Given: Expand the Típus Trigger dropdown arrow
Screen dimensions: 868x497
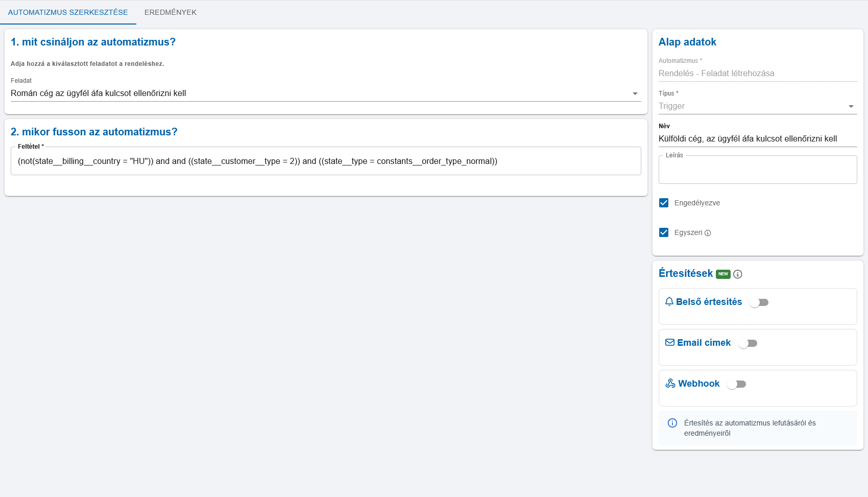Looking at the screenshot, I should (x=851, y=106).
